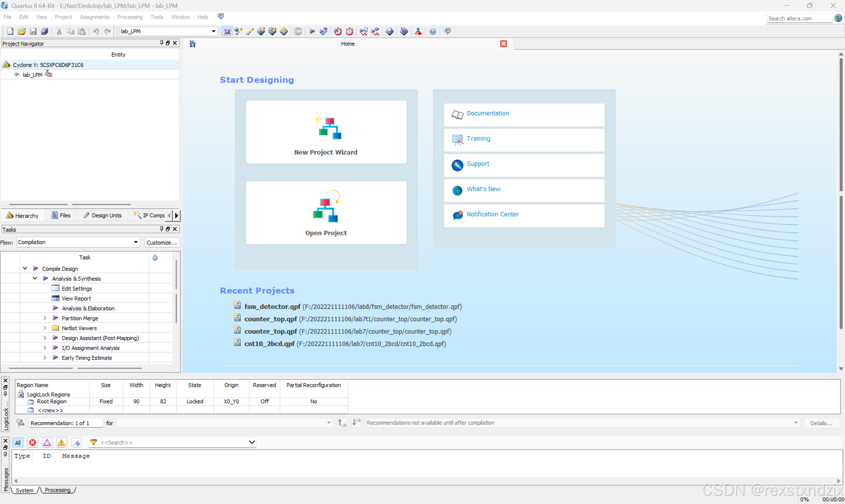Click the Search altera.com input field
The width and height of the screenshot is (845, 504).
[x=798, y=18]
